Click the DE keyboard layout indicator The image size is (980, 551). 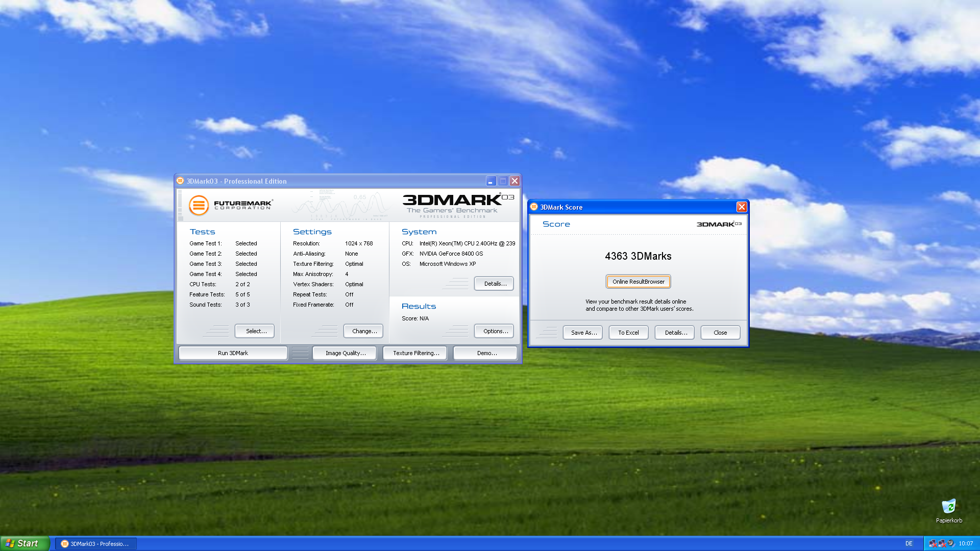(x=910, y=543)
